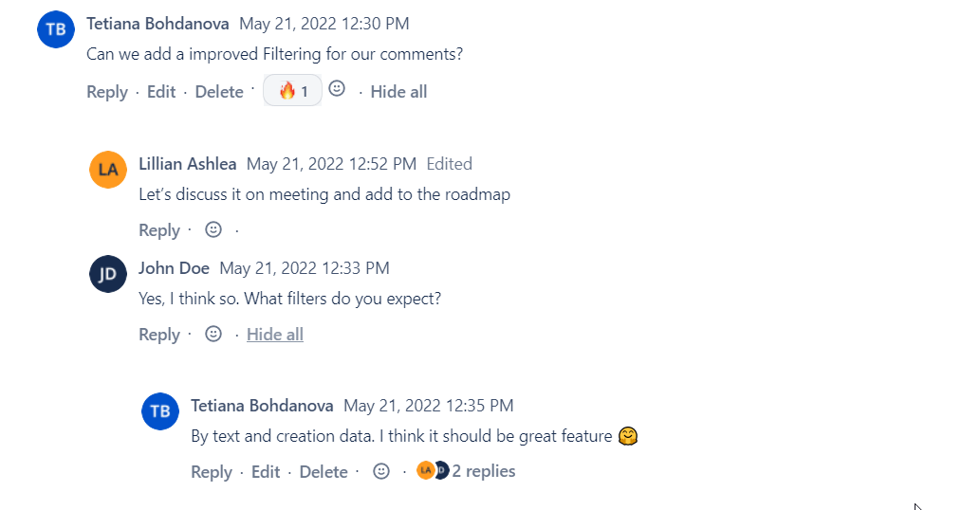Click John Doe's JD avatar
This screenshot has width=980, height=510.
pyautogui.click(x=108, y=274)
